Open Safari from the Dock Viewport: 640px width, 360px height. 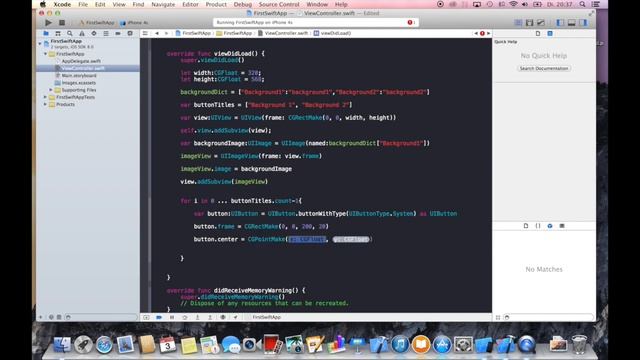pos(104,344)
